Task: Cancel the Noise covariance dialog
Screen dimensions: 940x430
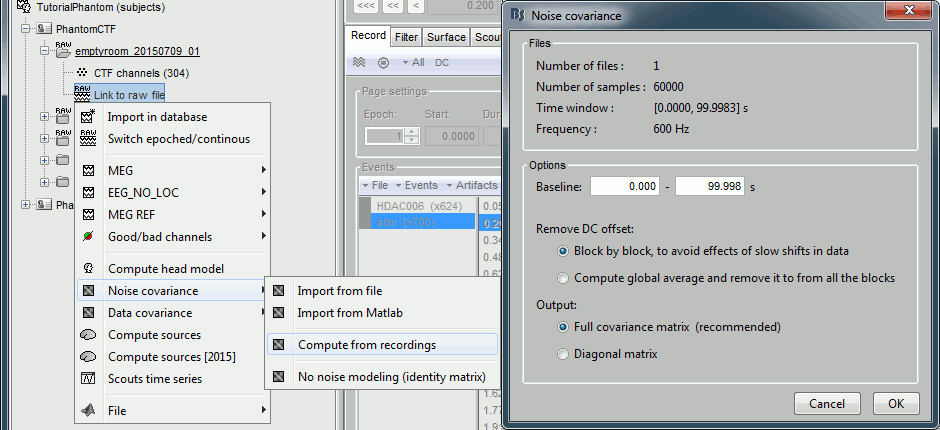Action: (827, 403)
